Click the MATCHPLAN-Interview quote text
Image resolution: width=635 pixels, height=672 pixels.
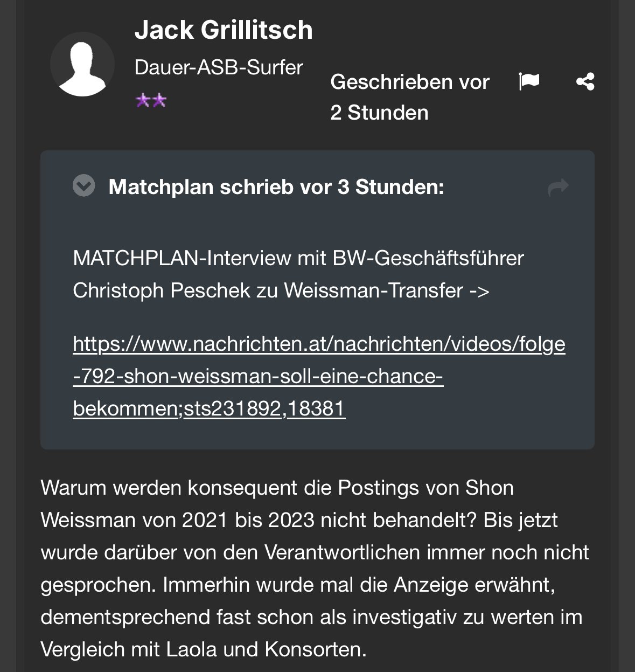pyautogui.click(x=298, y=258)
